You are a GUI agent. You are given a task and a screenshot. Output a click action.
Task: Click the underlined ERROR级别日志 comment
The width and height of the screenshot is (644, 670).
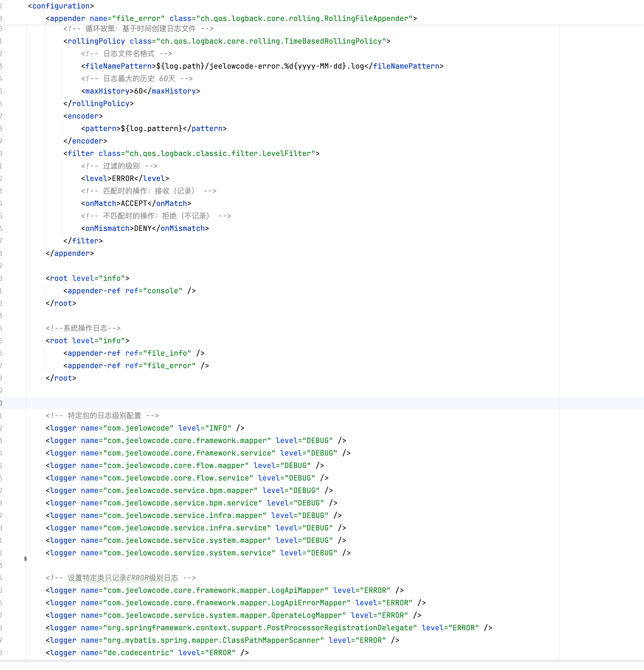[x=152, y=578]
